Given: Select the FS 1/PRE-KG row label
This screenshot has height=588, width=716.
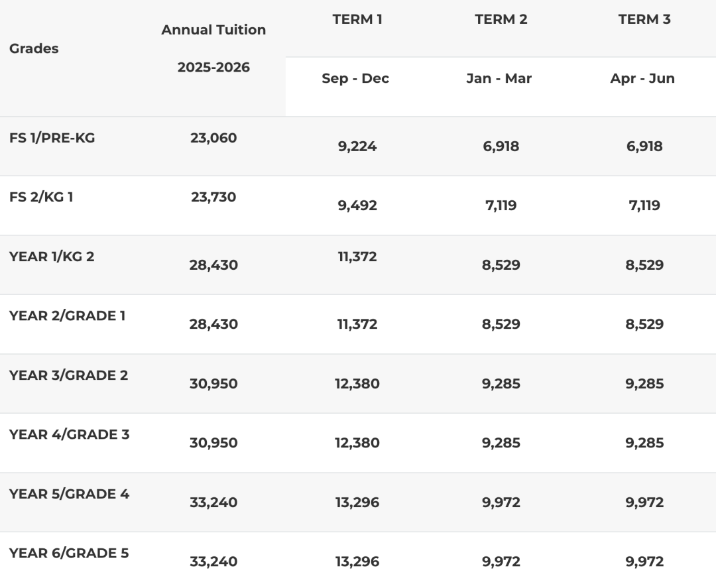Looking at the screenshot, I should coord(52,138).
